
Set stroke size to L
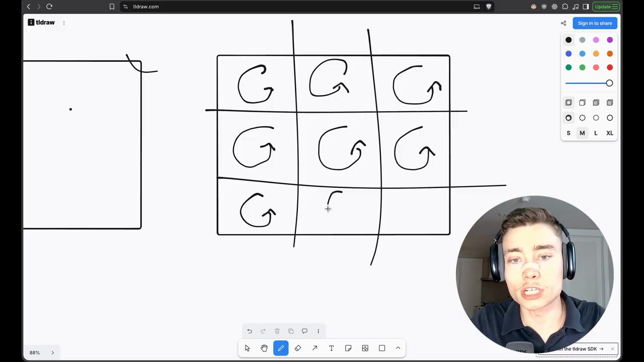[x=596, y=133]
